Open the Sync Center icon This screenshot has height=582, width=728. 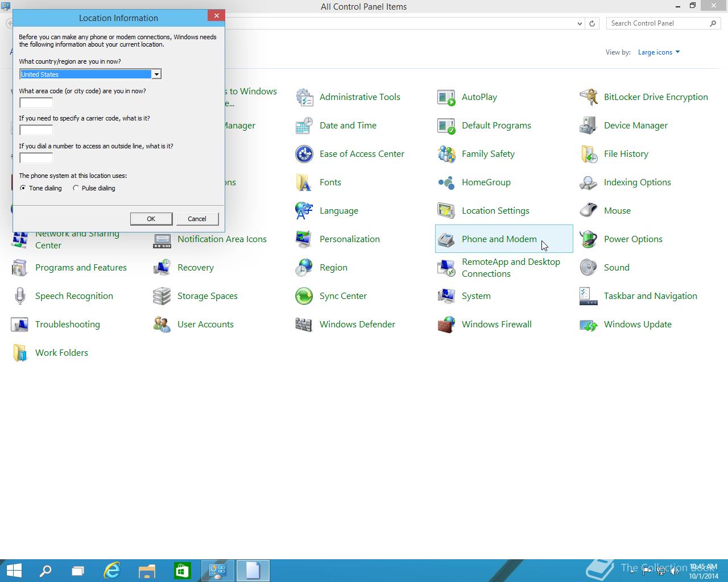point(304,296)
